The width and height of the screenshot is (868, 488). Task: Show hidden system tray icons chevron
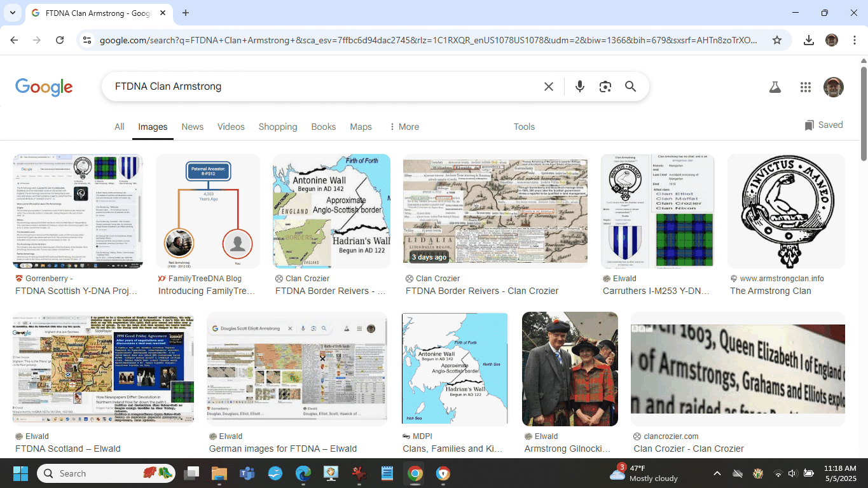[x=717, y=473]
